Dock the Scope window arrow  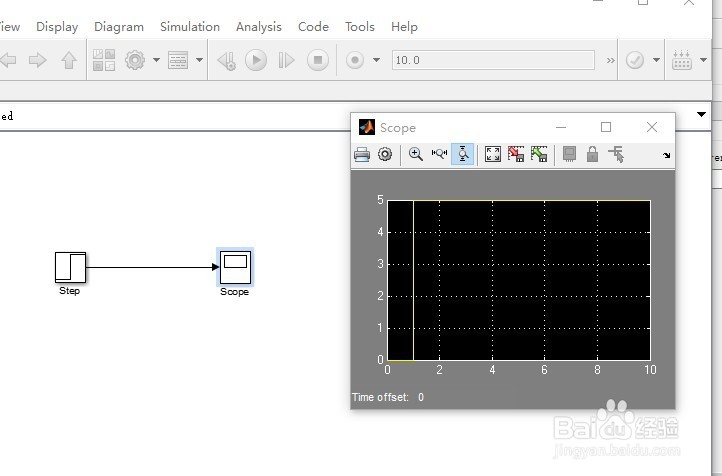(666, 156)
